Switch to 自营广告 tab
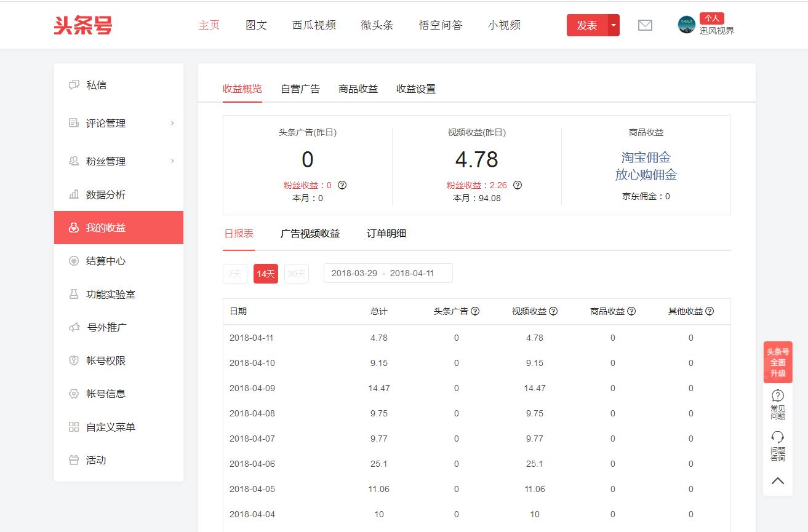This screenshot has height=532, width=808. (x=300, y=89)
